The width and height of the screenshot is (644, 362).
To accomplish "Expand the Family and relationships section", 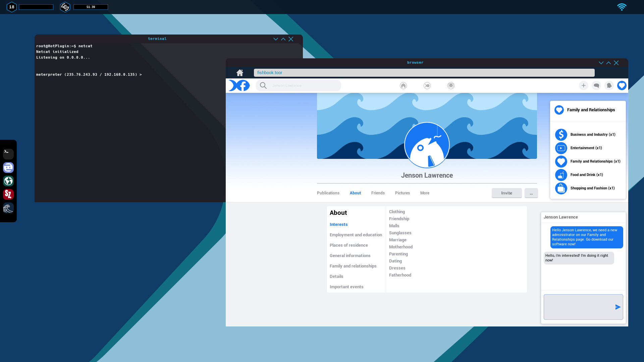I will click(353, 266).
